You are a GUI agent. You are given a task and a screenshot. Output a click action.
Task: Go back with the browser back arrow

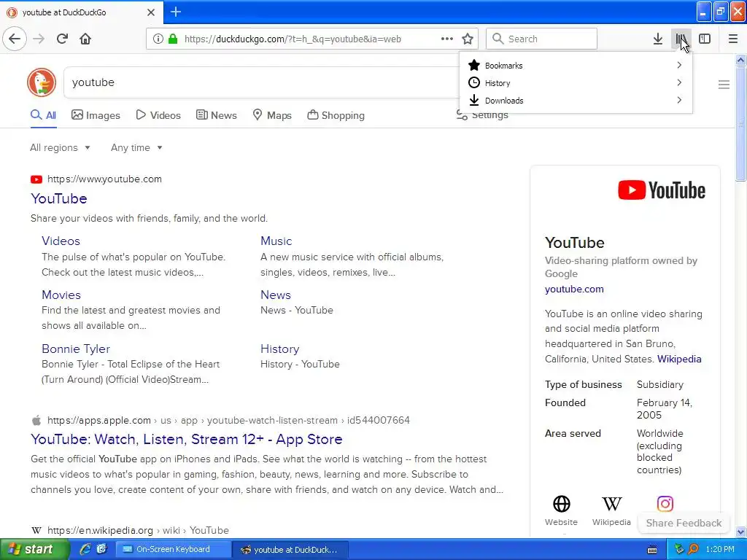15,39
